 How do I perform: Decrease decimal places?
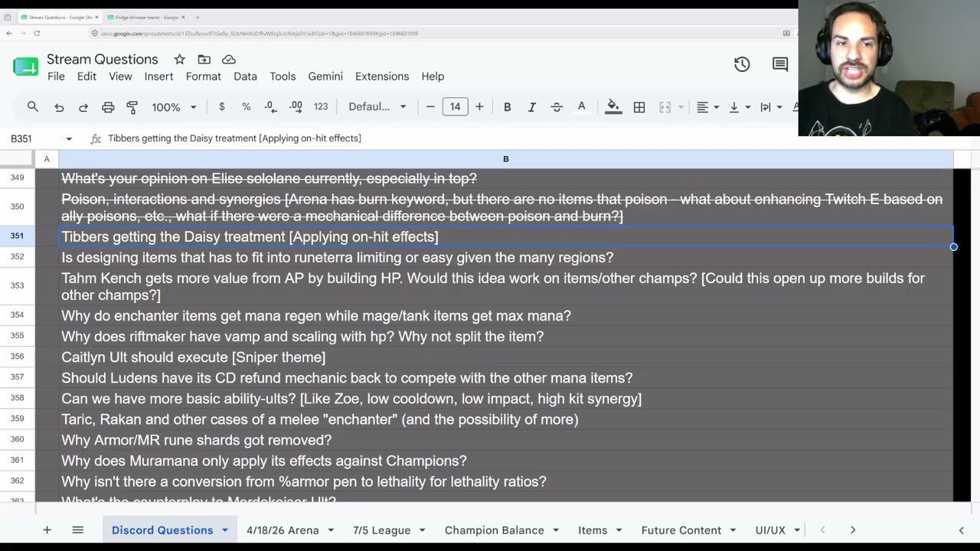coord(270,107)
